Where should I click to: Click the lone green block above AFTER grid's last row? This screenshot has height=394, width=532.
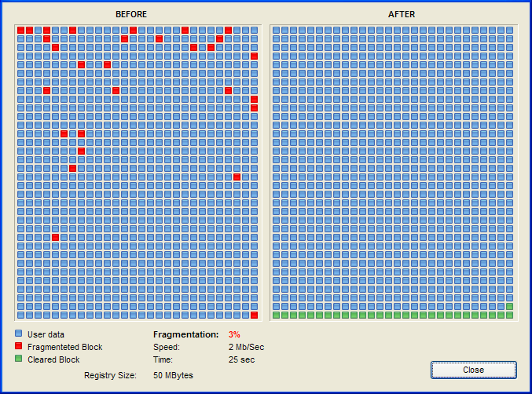point(509,306)
